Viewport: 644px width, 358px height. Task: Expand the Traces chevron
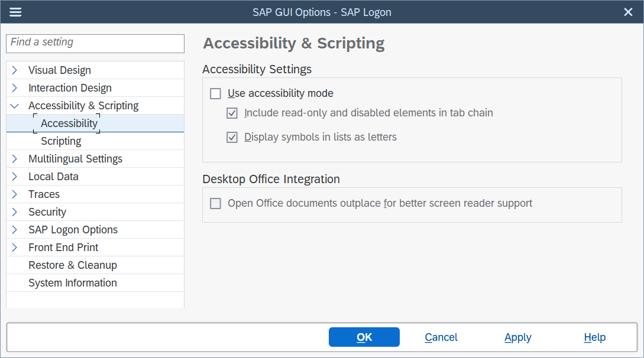click(15, 194)
